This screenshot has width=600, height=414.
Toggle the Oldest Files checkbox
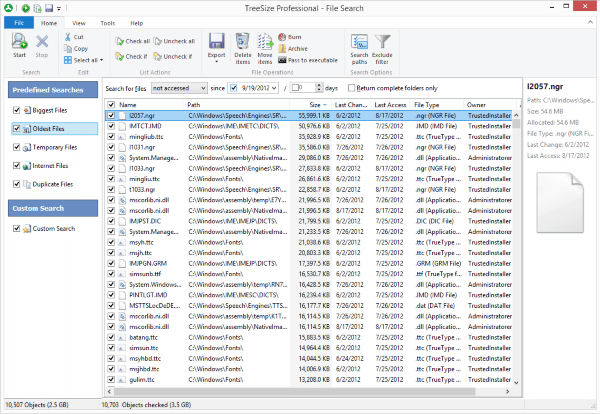coord(16,129)
